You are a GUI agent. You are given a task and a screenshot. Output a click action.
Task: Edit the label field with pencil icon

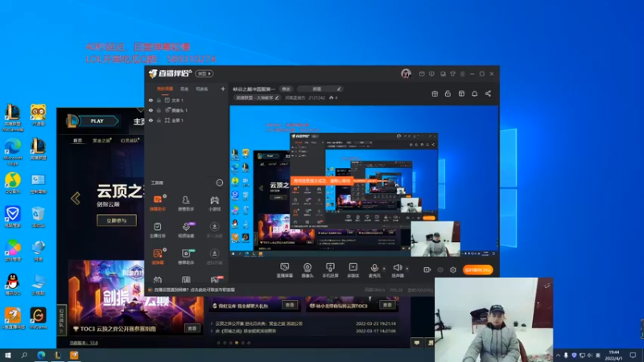[x=320, y=89]
